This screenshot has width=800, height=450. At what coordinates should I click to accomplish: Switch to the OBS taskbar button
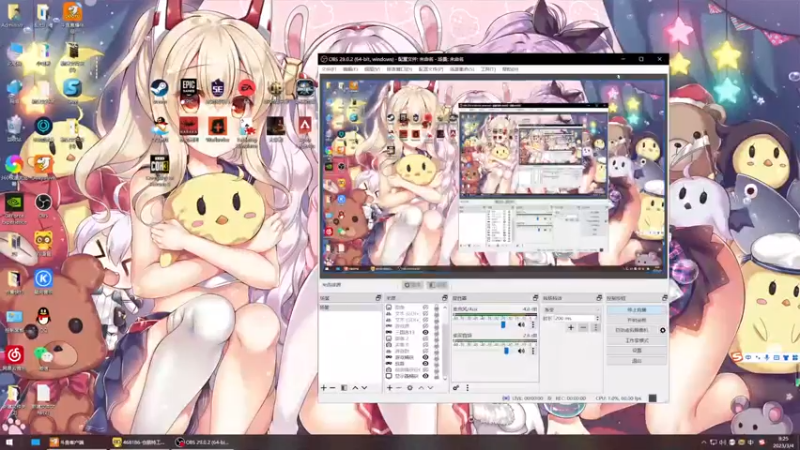tap(202, 442)
